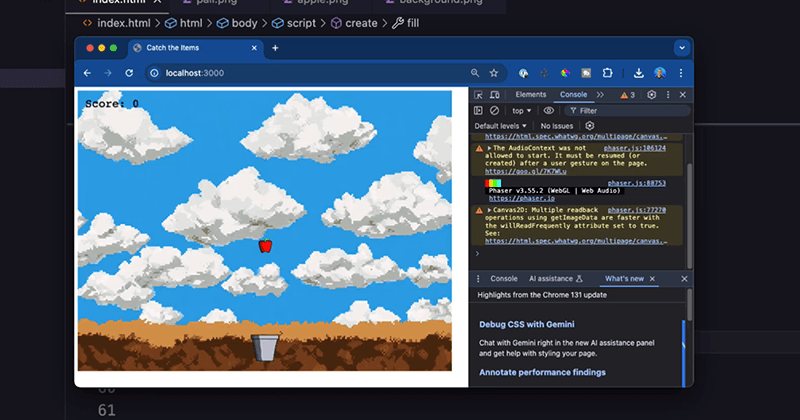Open Annotate performance findings
The width and height of the screenshot is (800, 420).
coord(542,373)
